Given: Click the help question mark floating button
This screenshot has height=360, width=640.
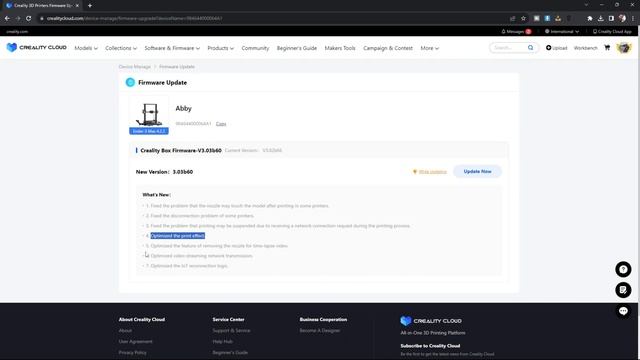Looking at the screenshot, I should [x=623, y=269].
